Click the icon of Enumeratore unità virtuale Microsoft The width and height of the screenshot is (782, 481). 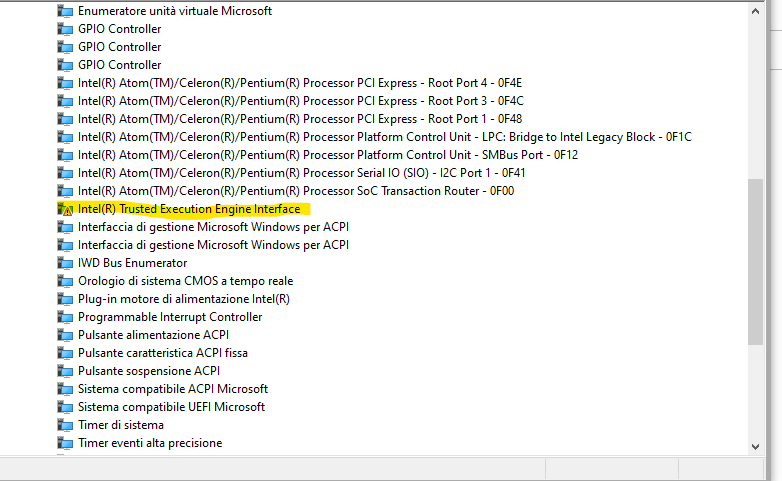(x=66, y=11)
